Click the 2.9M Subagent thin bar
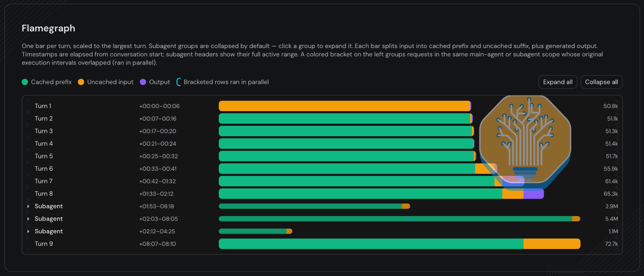Screen dimensions: 644x276 [x=314, y=206]
